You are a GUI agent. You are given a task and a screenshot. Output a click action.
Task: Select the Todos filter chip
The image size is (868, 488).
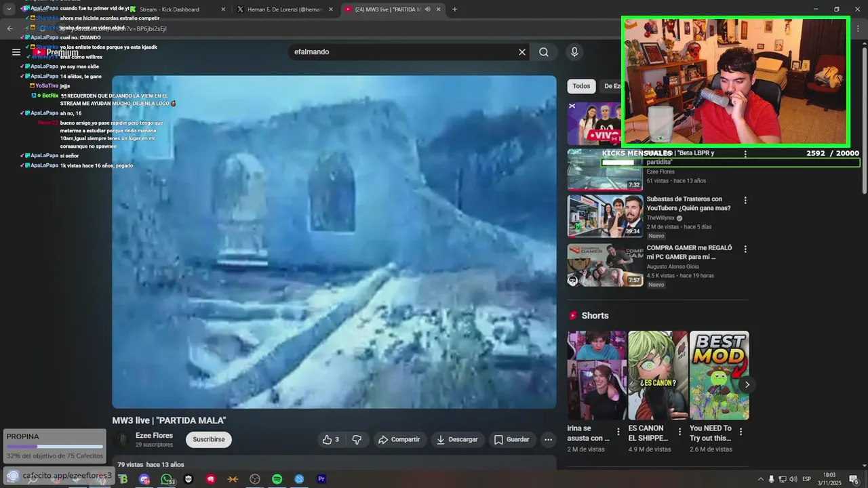581,86
